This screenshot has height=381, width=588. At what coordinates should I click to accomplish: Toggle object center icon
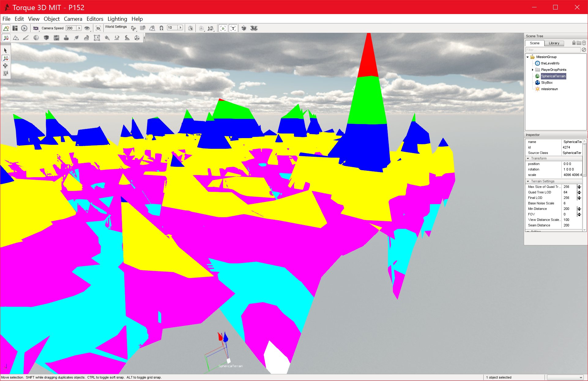pyautogui.click(x=201, y=28)
